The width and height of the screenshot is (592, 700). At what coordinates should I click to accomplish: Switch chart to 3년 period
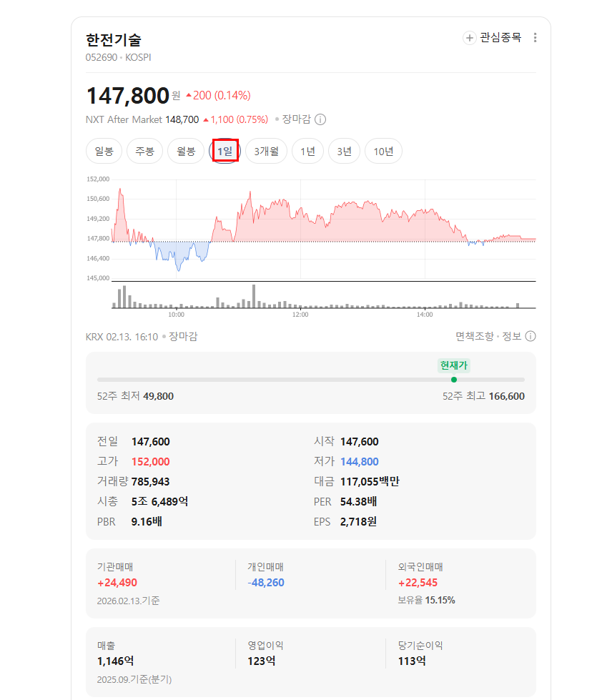(344, 152)
